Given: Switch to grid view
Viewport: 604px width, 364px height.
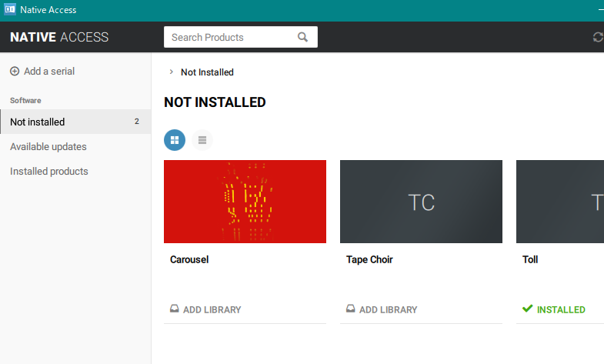Looking at the screenshot, I should pyautogui.click(x=175, y=140).
